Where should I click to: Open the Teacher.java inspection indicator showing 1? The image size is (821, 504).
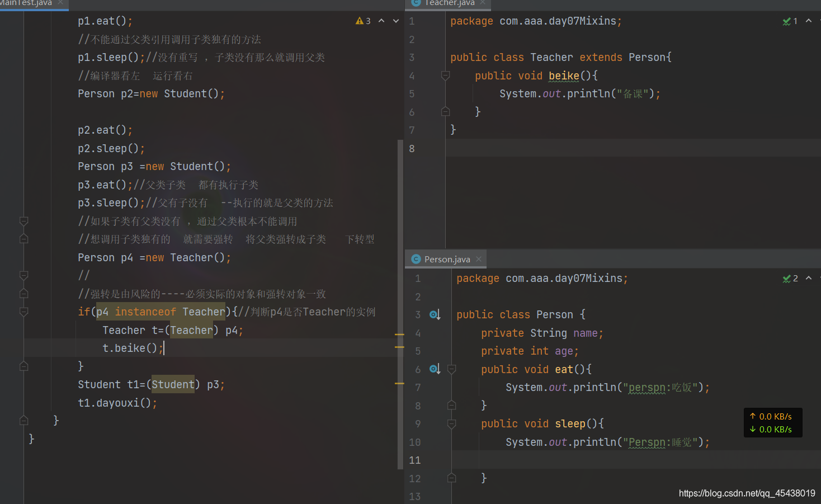coord(790,21)
